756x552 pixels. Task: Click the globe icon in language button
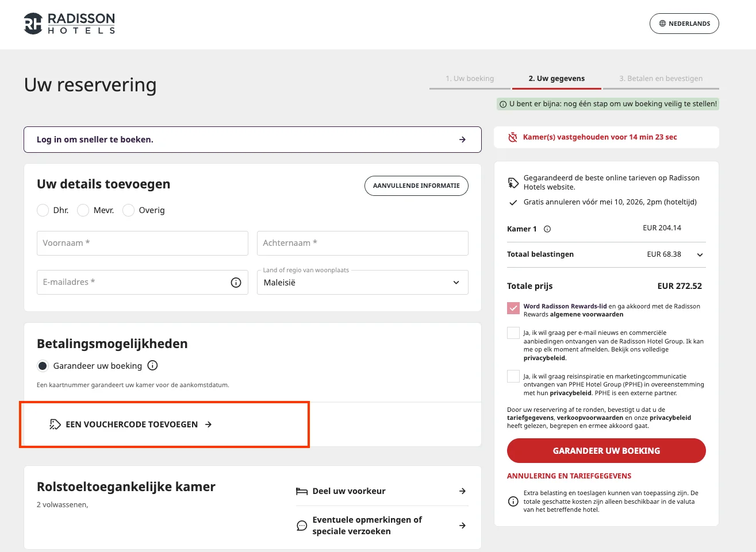tap(662, 24)
